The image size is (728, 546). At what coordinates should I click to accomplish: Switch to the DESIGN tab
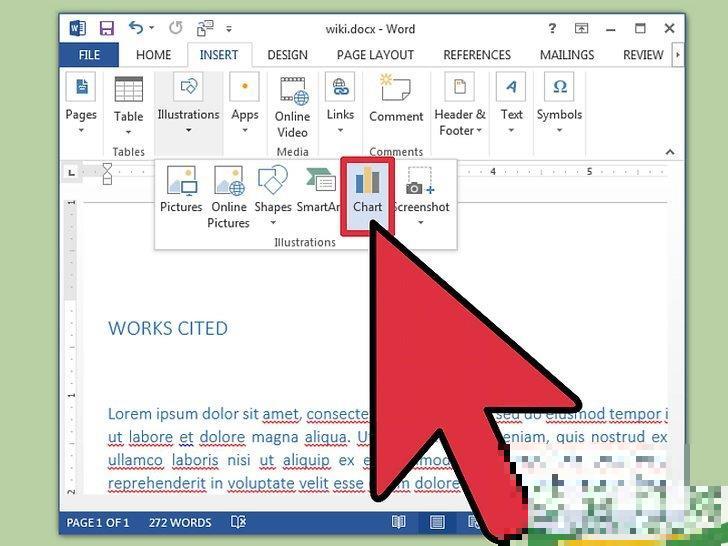point(287,55)
